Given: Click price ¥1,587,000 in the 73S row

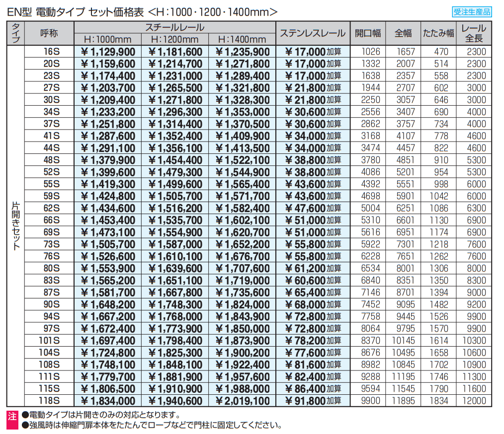Looking at the screenshot, I should point(175,244).
